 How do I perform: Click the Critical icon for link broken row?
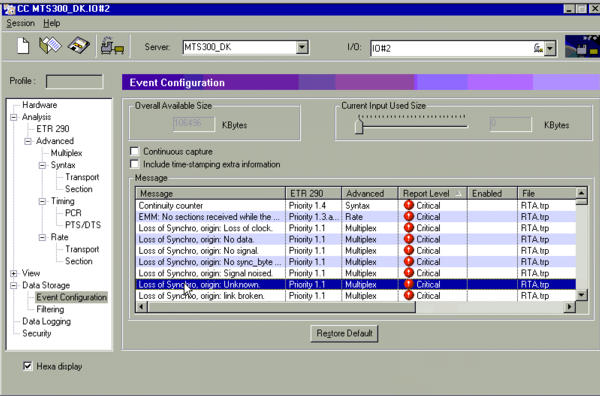(409, 296)
